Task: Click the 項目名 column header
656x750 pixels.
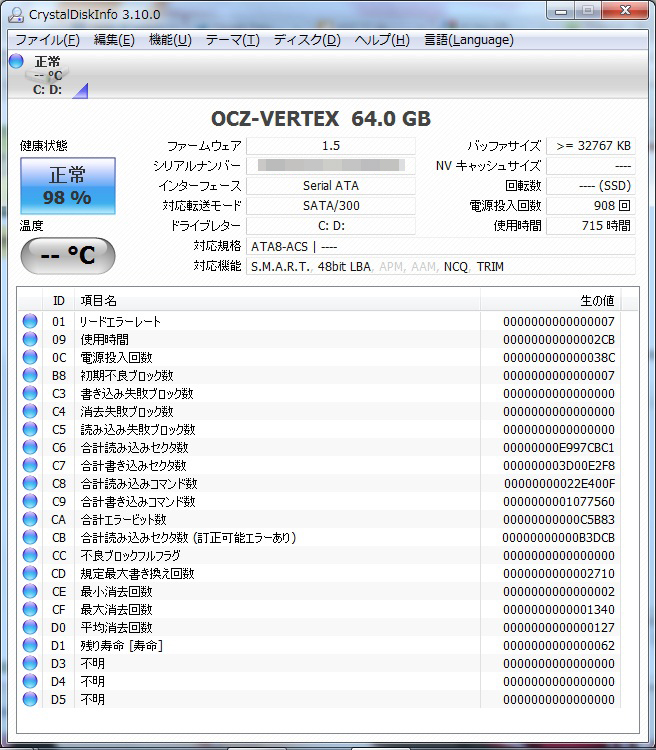Action: click(278, 300)
